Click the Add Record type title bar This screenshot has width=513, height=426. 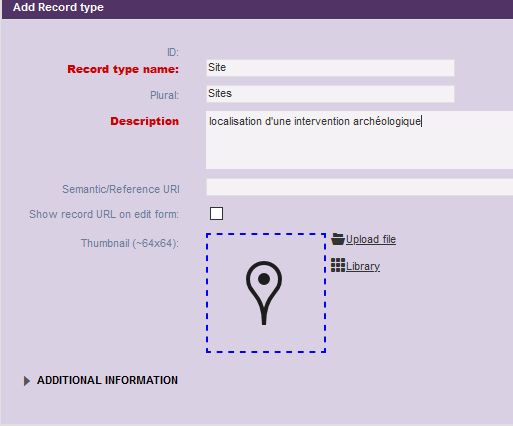click(257, 8)
